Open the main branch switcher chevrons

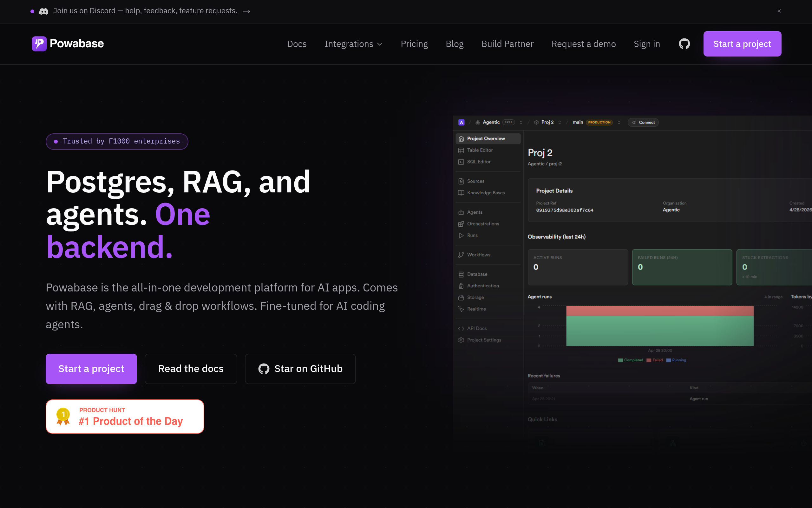click(x=619, y=122)
